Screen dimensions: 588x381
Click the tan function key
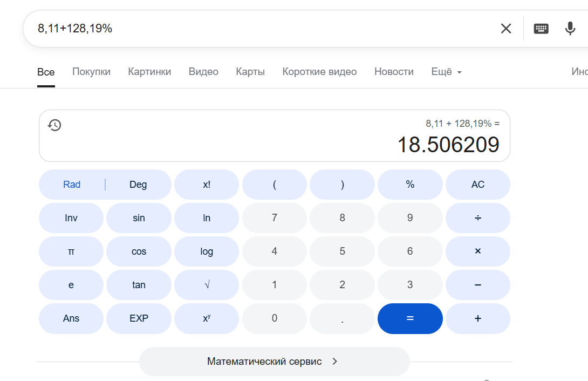[x=139, y=285]
